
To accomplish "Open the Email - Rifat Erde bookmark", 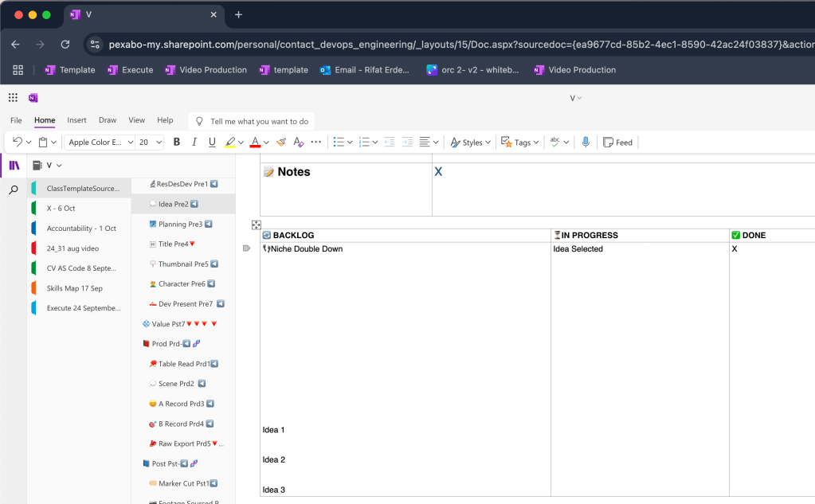I will 365,69.
